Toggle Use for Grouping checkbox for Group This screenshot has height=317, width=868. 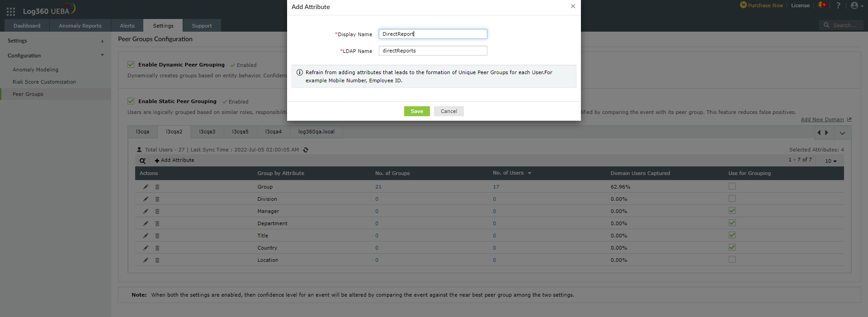coord(732,186)
